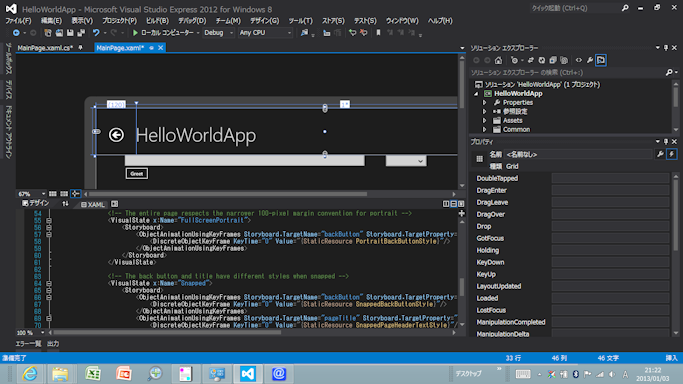683x384 pixels.
Task: Click the Save All toolbar icon
Action: coord(81,33)
